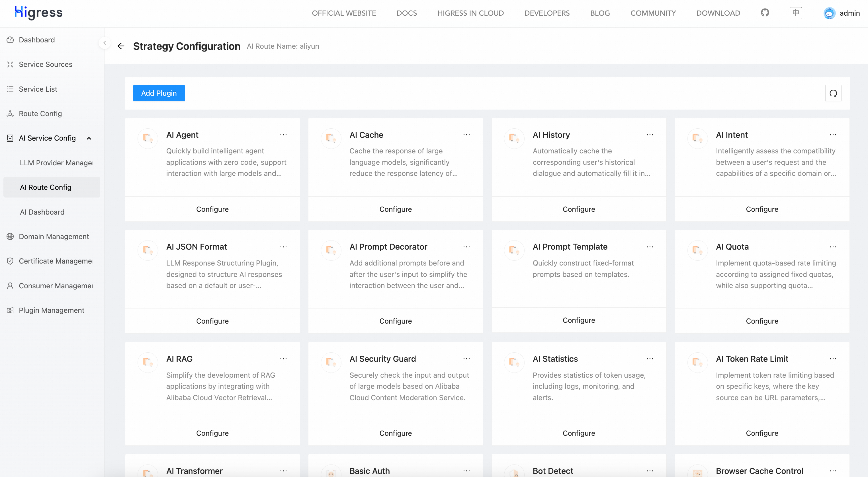Collapse the sidebar with chevron handle
868x477 pixels.
point(105,43)
